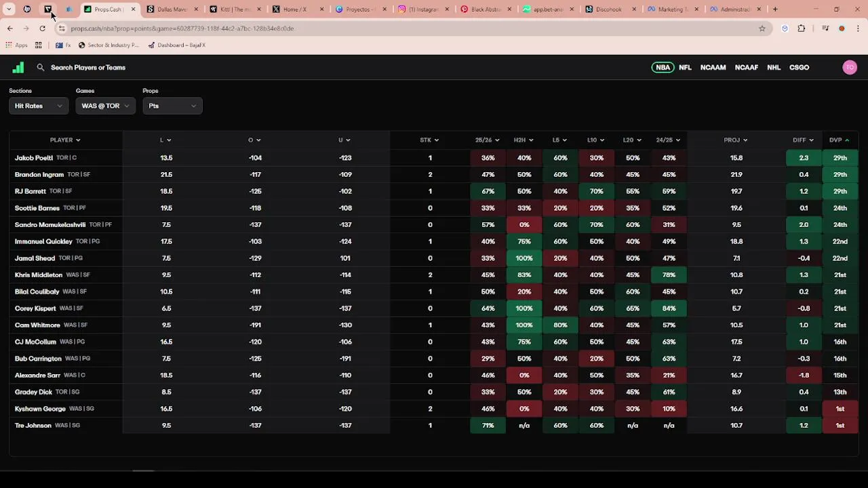Sort by the PROJ column
Viewport: 868px width, 488px height.
(x=736, y=140)
